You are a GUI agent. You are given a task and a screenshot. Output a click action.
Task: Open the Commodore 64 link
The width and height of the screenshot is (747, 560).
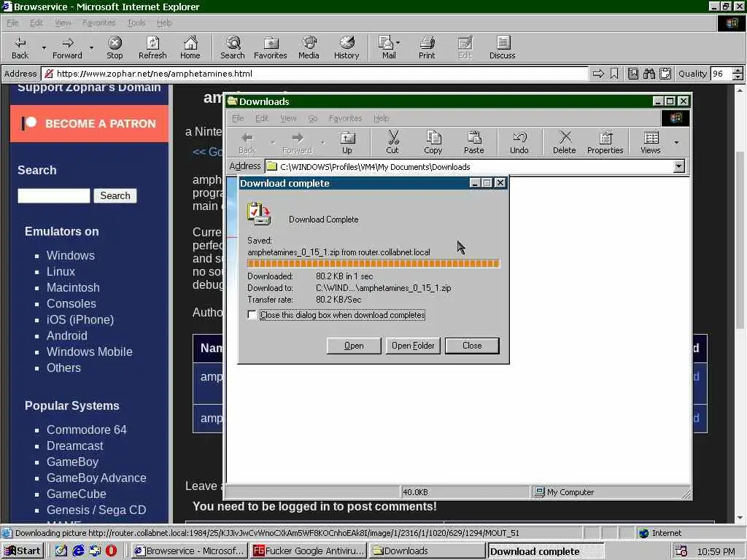point(87,429)
